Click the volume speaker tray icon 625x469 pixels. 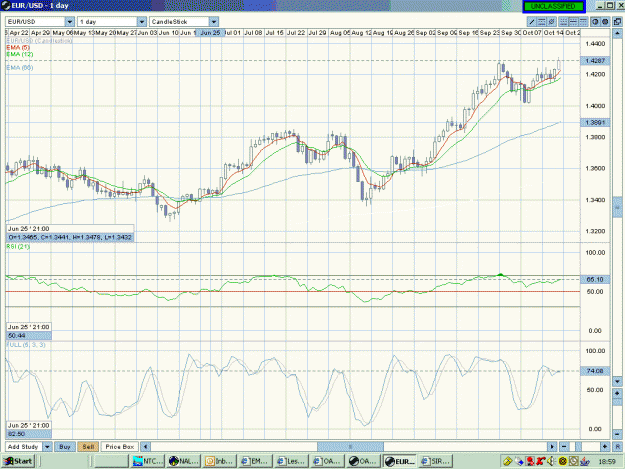point(551,461)
